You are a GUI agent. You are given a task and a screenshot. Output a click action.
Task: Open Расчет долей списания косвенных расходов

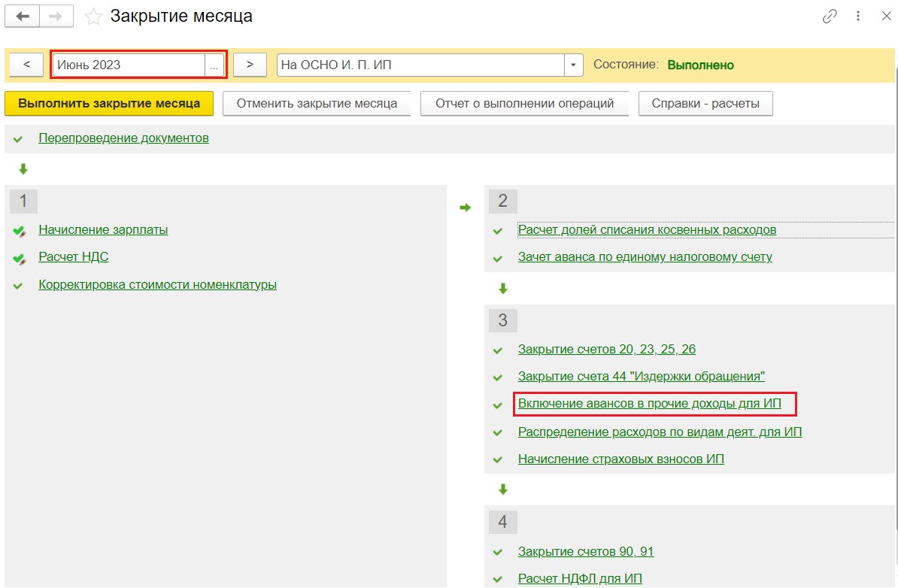647,229
